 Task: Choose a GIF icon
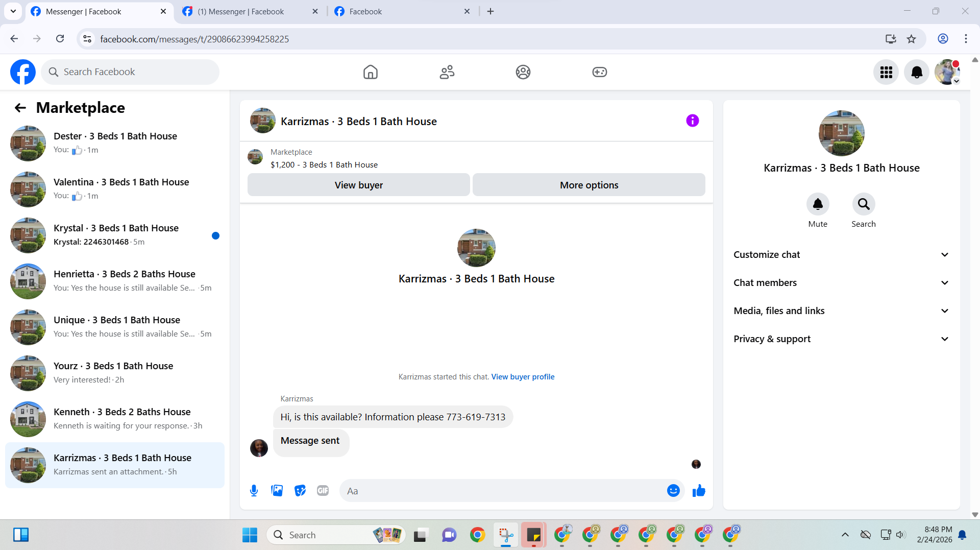pos(323,491)
